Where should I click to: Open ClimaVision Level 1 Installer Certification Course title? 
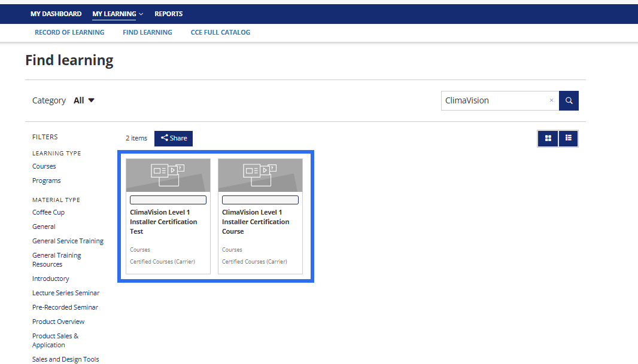click(256, 222)
